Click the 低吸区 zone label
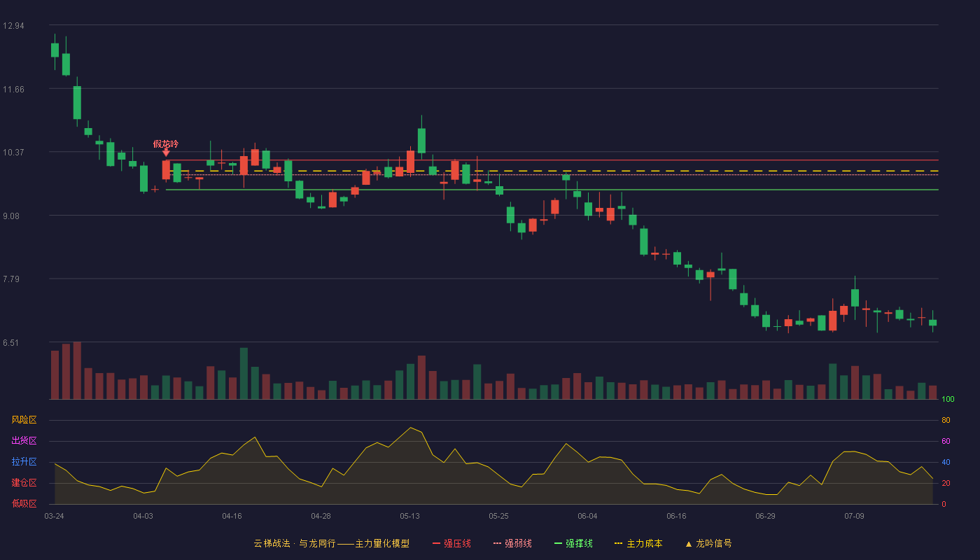This screenshot has width=980, height=560. [24, 503]
